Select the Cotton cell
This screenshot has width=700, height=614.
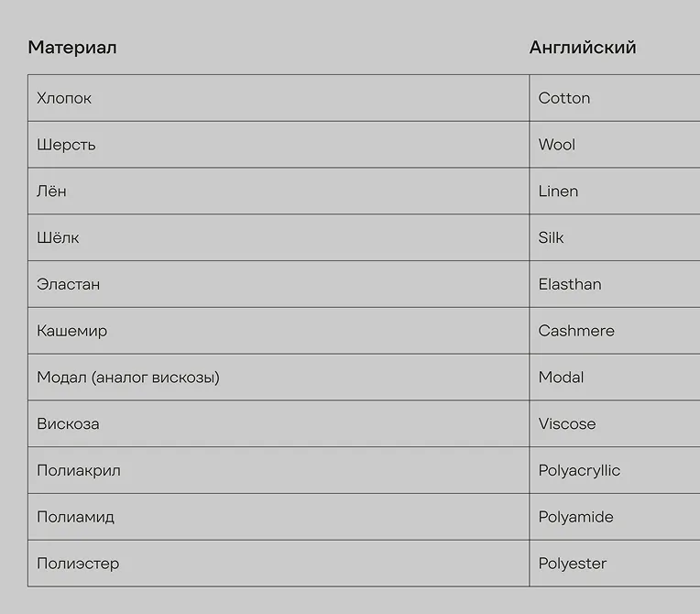(x=615, y=98)
